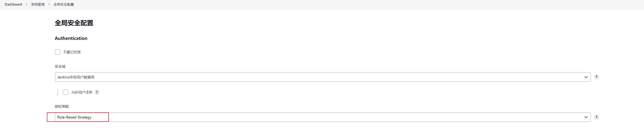Viewport: 644px width, 128px height.
Task: Go to Dashboard via breadcrumb
Action: pyautogui.click(x=13, y=4)
